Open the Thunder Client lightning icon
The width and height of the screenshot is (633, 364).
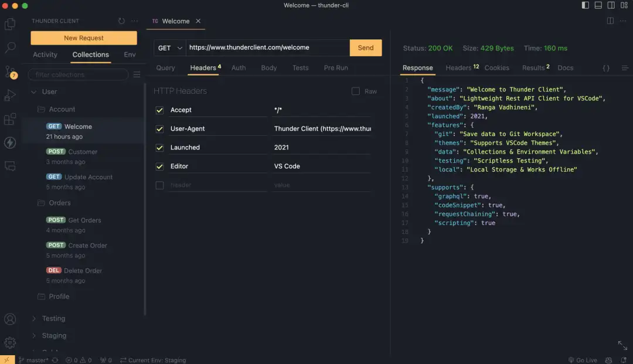point(10,142)
